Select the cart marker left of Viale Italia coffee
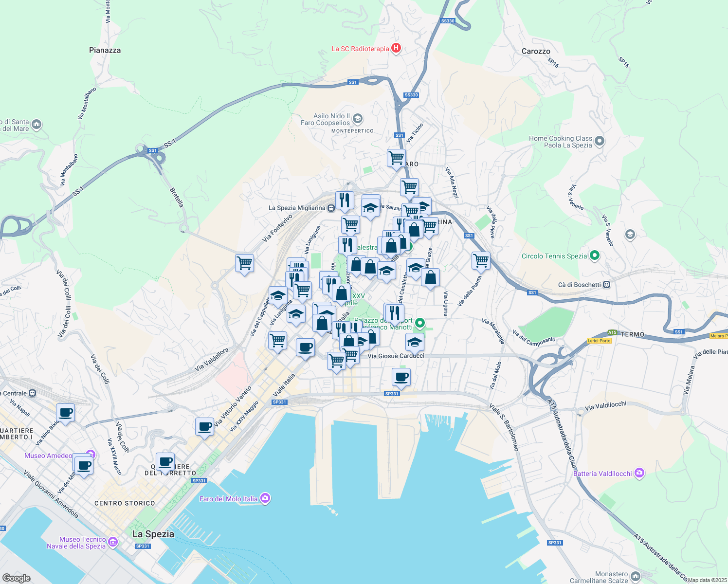 [x=278, y=342]
